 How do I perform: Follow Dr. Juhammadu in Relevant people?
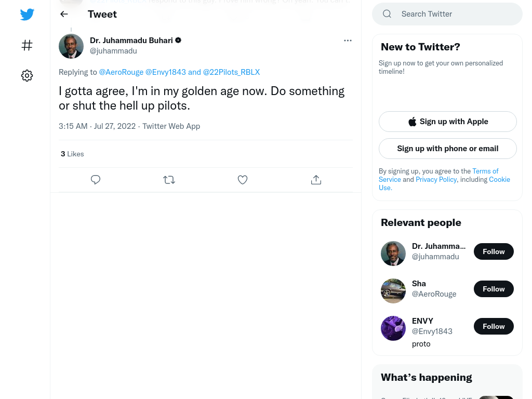pyautogui.click(x=494, y=251)
